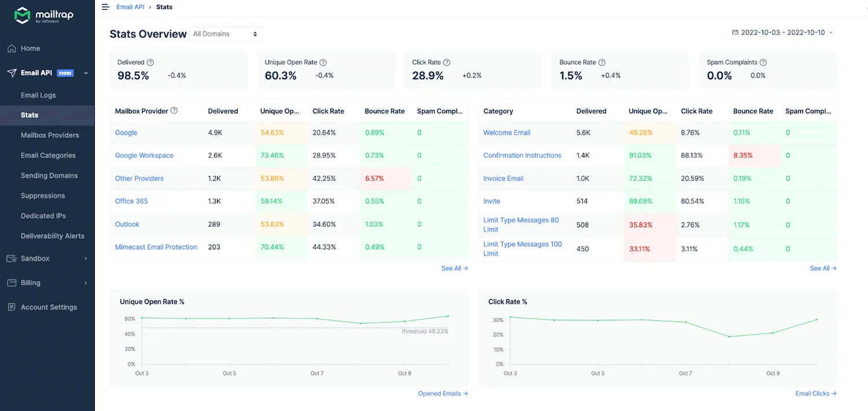Click the Category column header
The image size is (868, 411).
[x=498, y=111]
